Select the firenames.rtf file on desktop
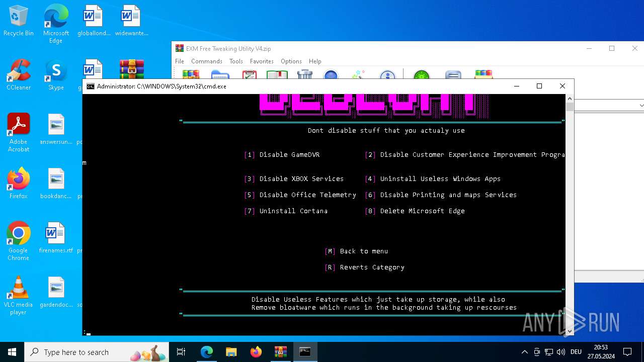The image size is (644, 362). click(x=56, y=238)
